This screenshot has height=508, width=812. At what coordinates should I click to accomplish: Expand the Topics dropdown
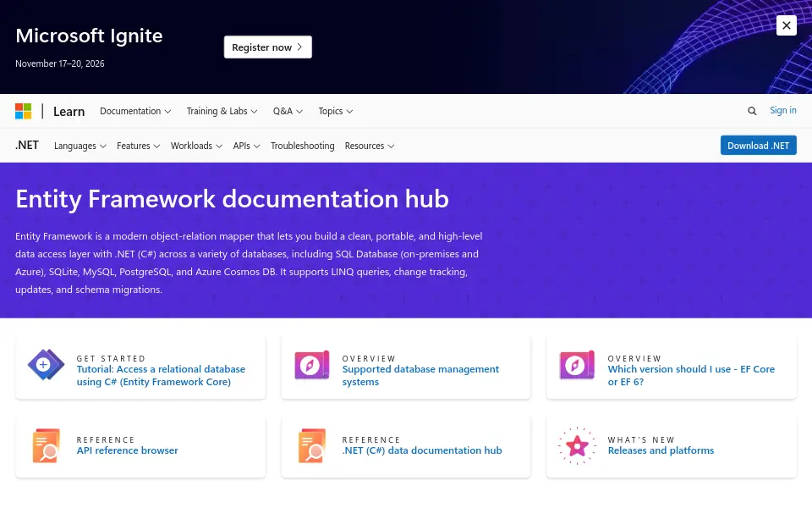336,111
